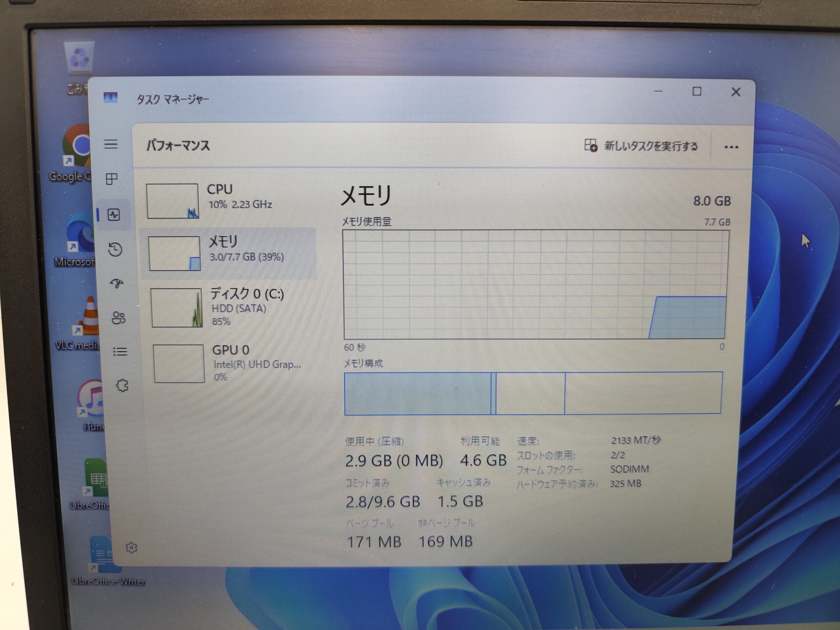Select the VLC media player desktop shortcut
840x630 pixels.
(x=80, y=323)
